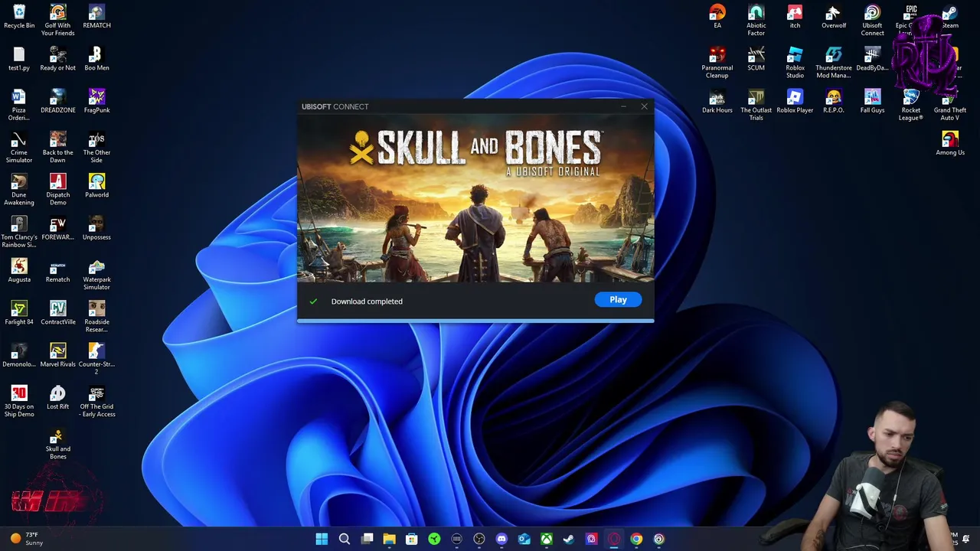The height and width of the screenshot is (551, 980).
Task: Launch R.E.P.O. from the desktop
Action: (x=834, y=101)
